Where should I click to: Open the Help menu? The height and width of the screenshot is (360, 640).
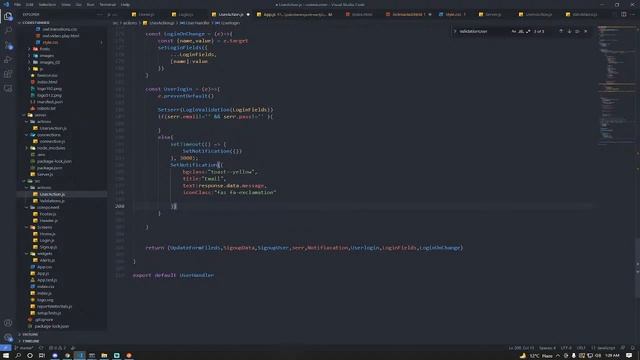click(125, 4)
